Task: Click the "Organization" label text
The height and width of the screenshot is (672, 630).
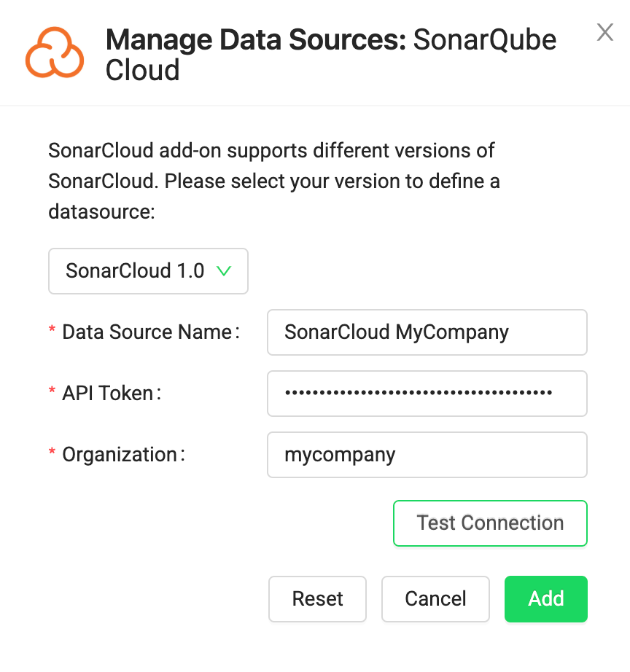Action: [x=120, y=455]
